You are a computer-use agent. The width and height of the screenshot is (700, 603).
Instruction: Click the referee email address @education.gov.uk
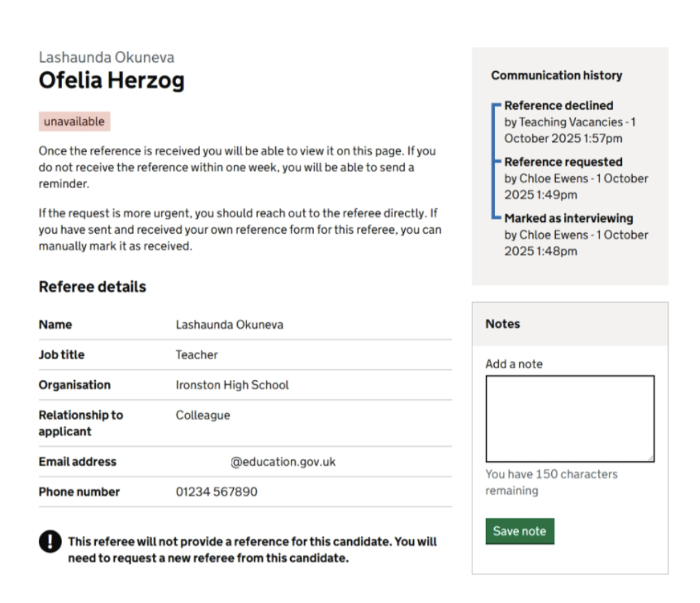[x=283, y=462]
